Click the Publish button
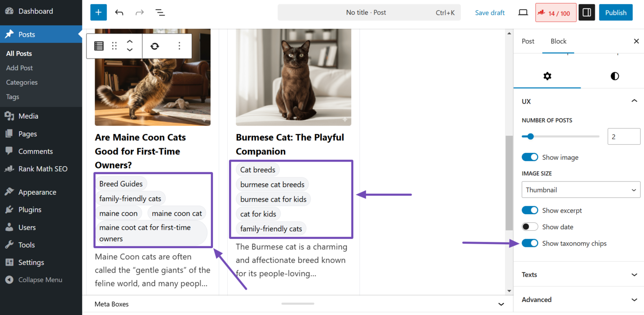The width and height of the screenshot is (644, 315). (x=615, y=12)
